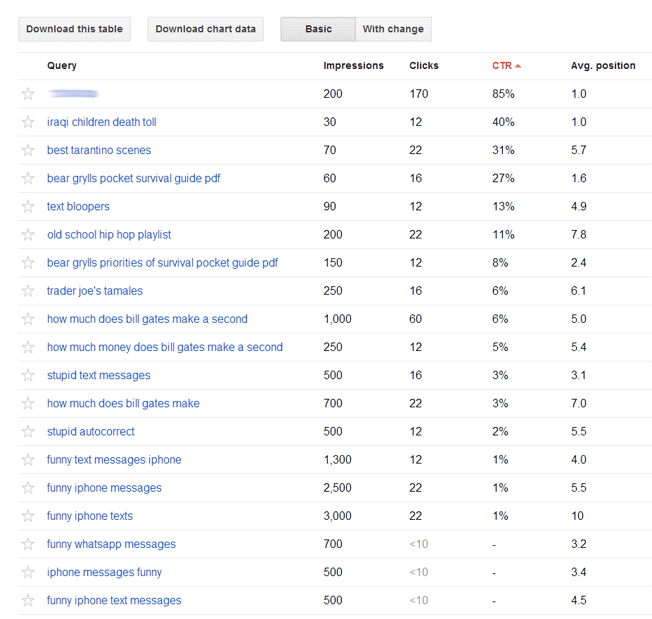Open 'bear grylls pocket survival guide pdf' link

(x=133, y=178)
